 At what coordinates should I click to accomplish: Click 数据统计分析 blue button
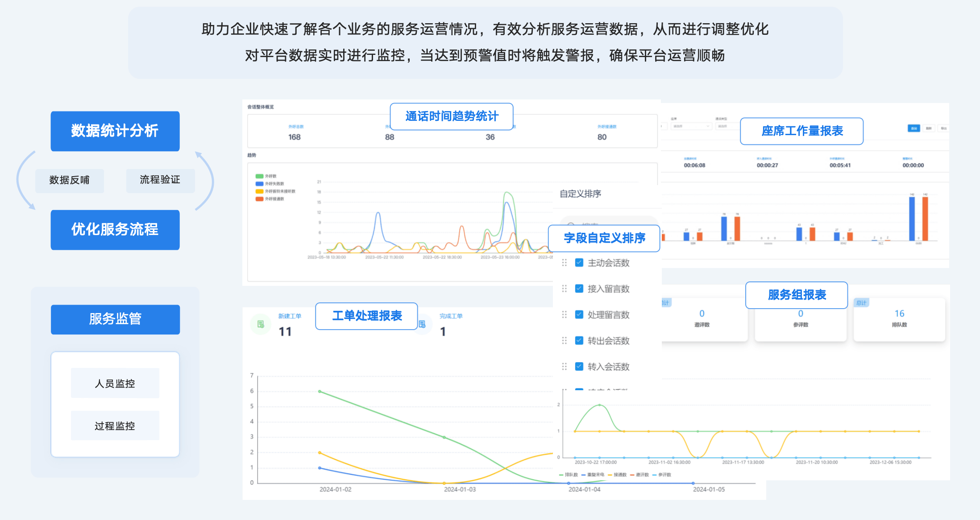click(115, 131)
